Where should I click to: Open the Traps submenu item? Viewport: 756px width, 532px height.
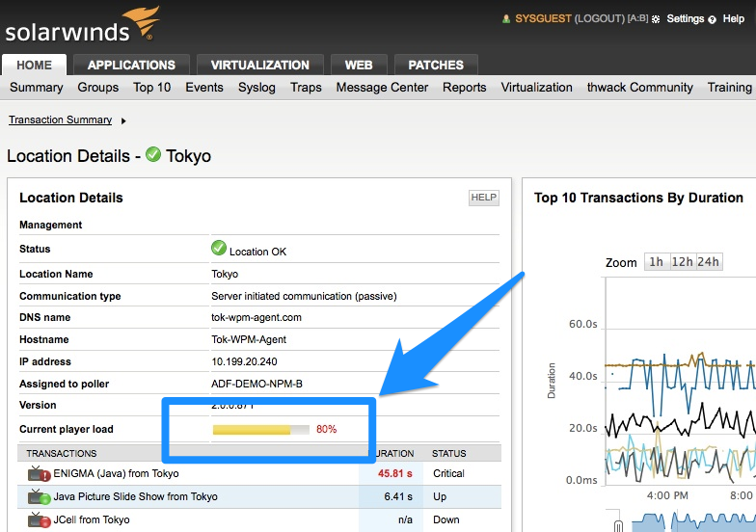tap(306, 87)
